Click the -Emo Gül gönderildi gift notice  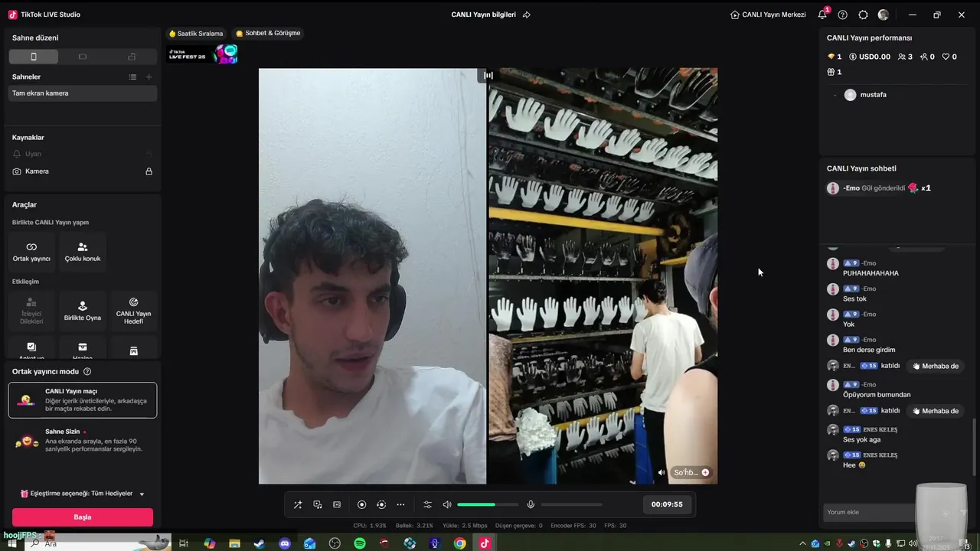click(x=879, y=188)
